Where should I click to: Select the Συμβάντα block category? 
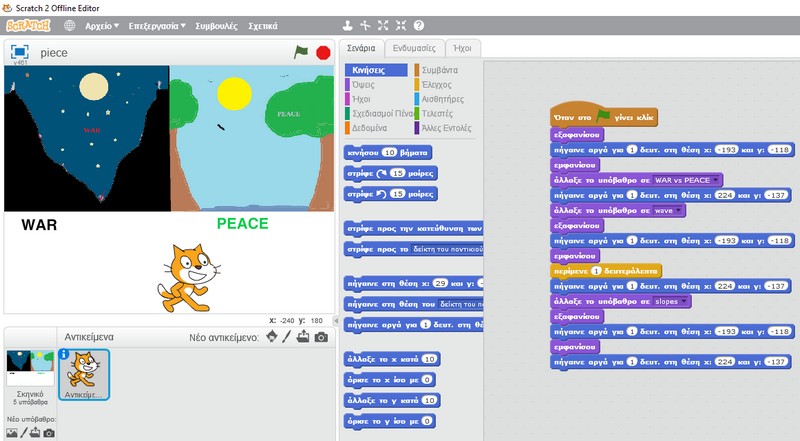tap(440, 70)
